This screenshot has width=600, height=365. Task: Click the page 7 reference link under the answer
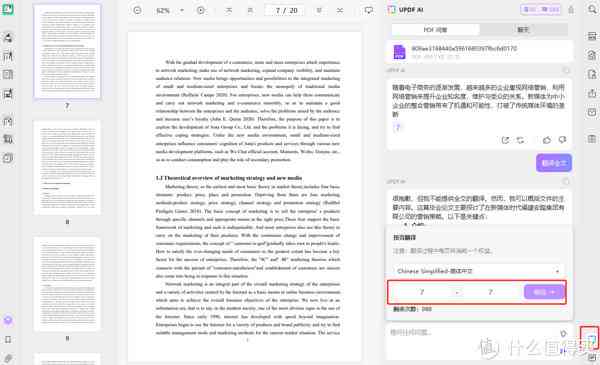tap(397, 127)
